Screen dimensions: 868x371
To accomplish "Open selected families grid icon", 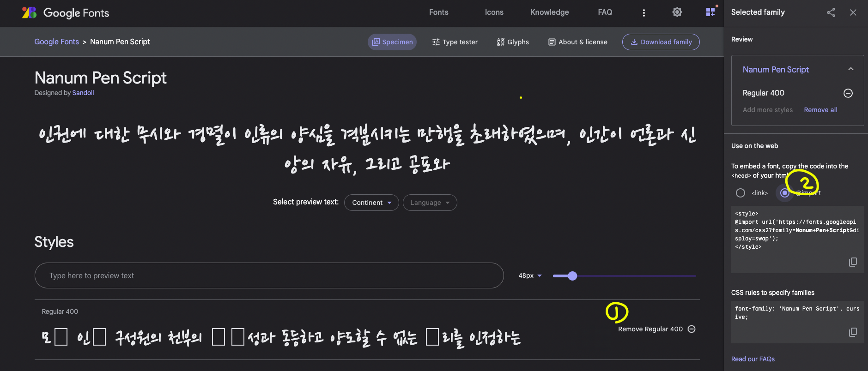I will point(710,12).
